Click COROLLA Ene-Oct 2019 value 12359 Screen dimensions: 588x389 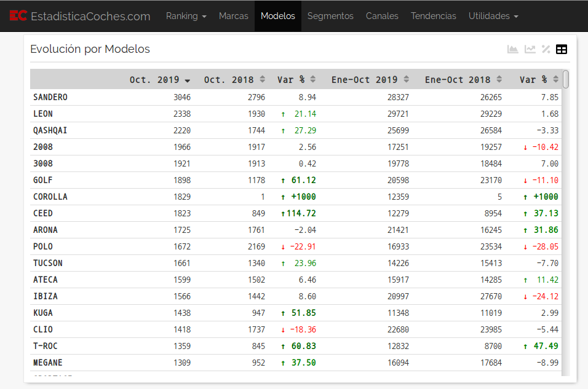[398, 197]
